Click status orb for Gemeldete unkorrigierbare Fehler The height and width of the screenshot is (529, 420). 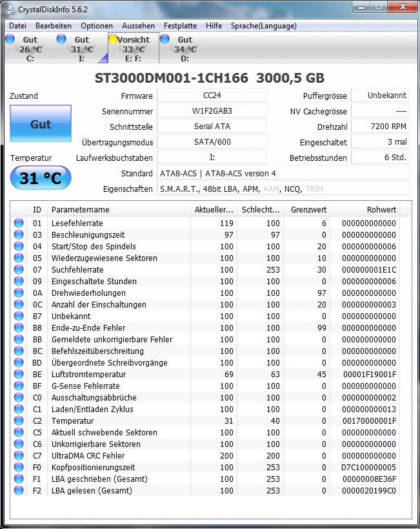tap(19, 339)
